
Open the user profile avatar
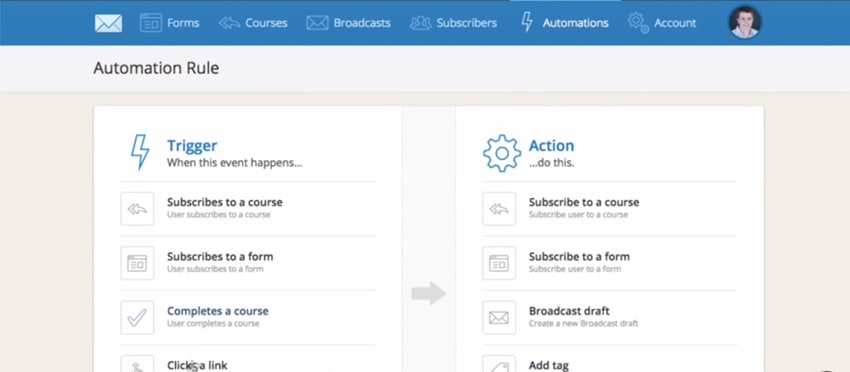click(745, 22)
